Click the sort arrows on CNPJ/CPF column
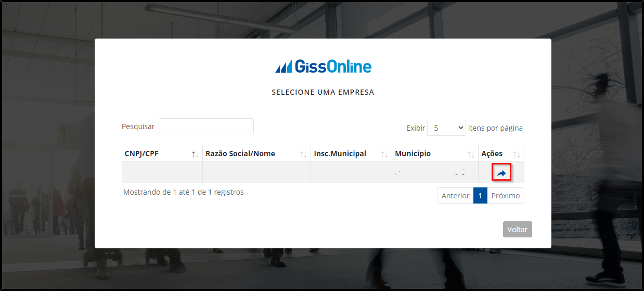This screenshot has width=644, height=291. coord(195,154)
